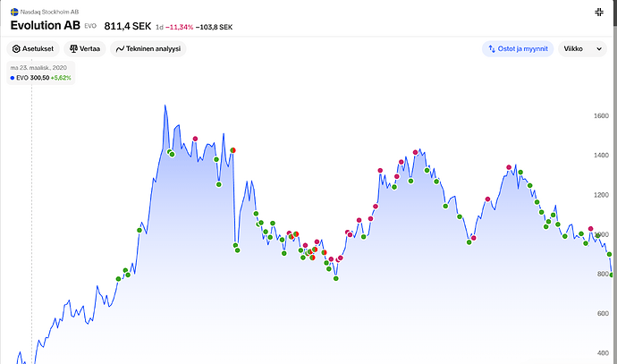Click the up-down arrows icon in Ostot ja myynnit
The width and height of the screenshot is (617, 364).
(492, 48)
